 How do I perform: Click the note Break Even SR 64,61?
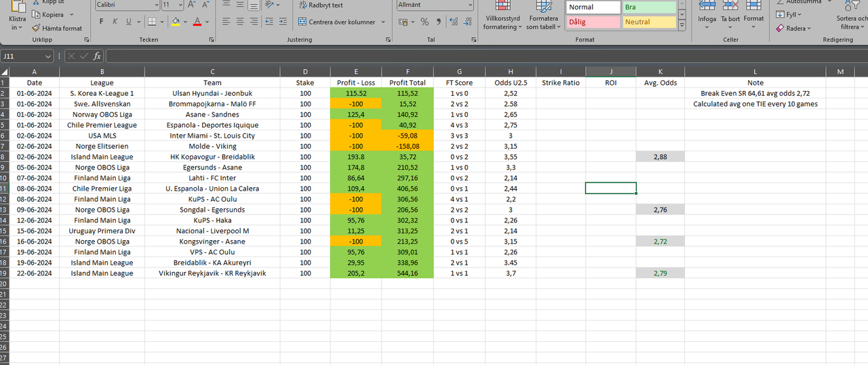pos(755,94)
